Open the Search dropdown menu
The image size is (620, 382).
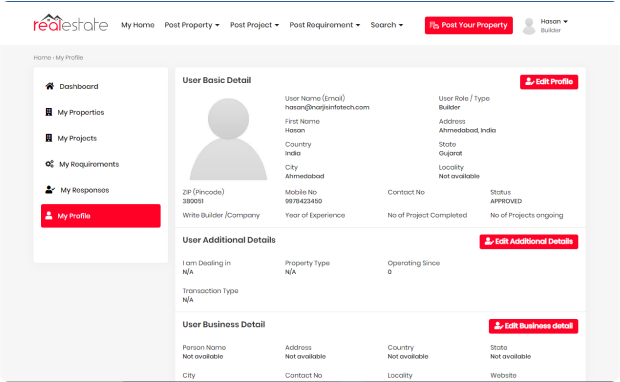click(387, 25)
